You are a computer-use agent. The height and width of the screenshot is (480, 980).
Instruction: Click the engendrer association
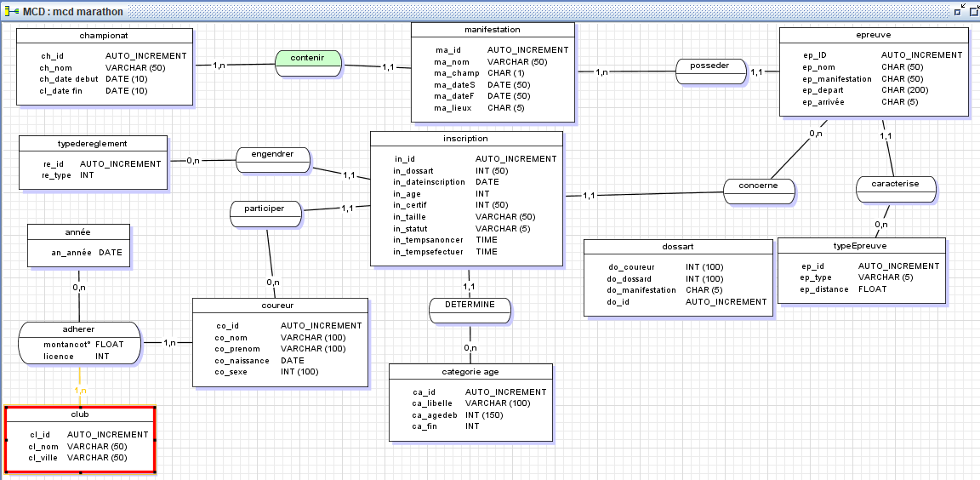[x=272, y=155]
